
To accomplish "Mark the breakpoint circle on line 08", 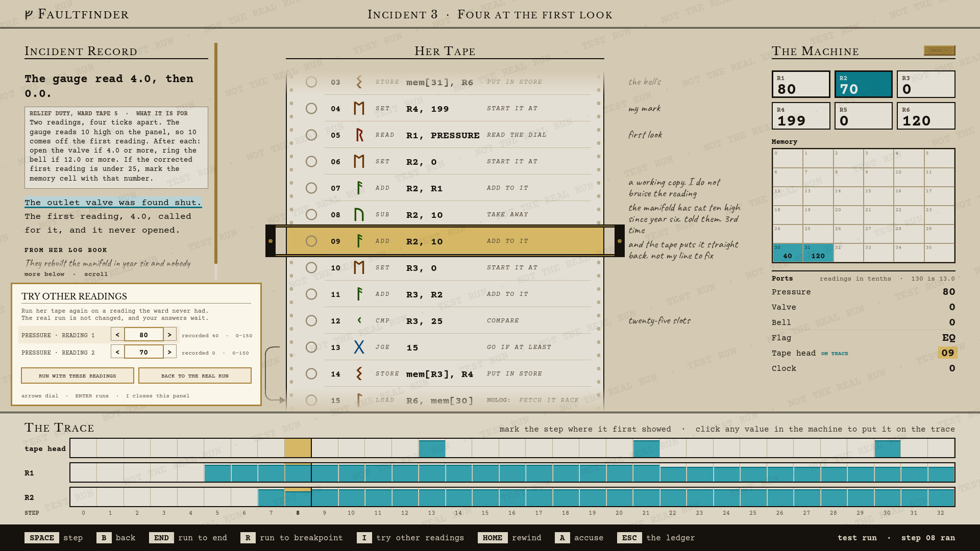I will pos(311,214).
